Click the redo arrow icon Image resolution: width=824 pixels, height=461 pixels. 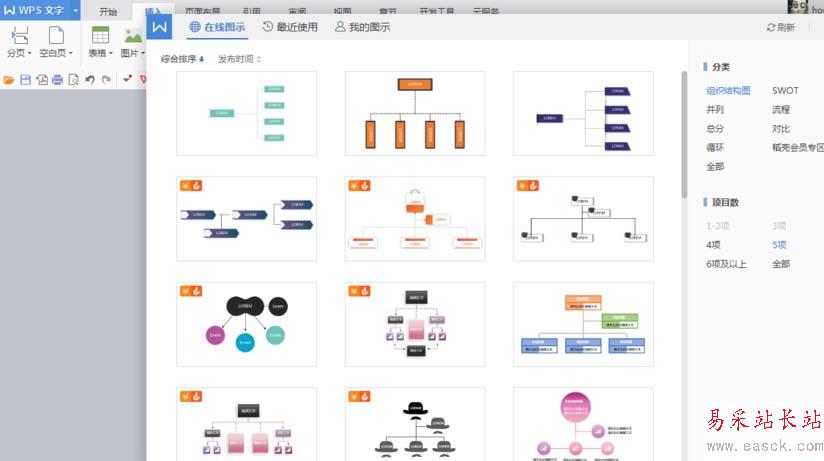pos(106,80)
